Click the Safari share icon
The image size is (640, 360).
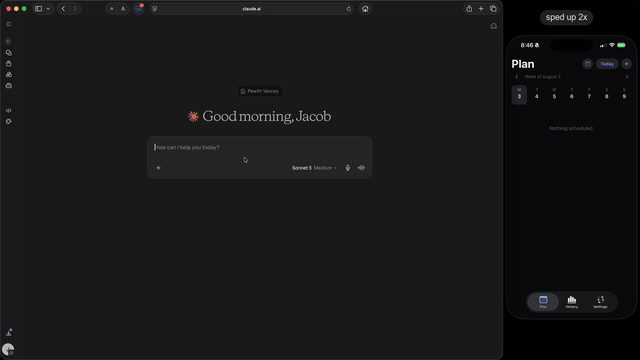click(469, 9)
